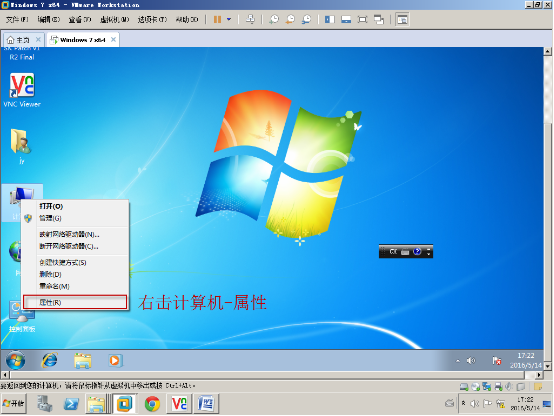Send Ctrl+Alt+Del toolbar icon
The image size is (554, 416).
point(250,19)
